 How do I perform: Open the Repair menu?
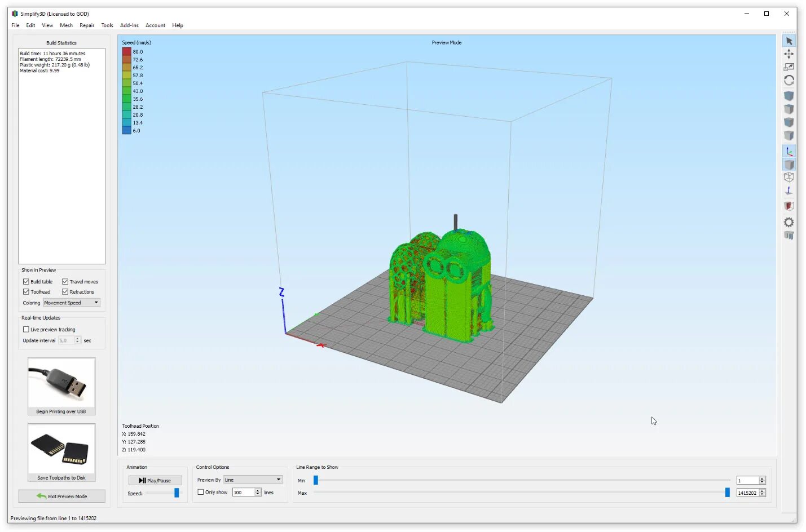point(86,25)
